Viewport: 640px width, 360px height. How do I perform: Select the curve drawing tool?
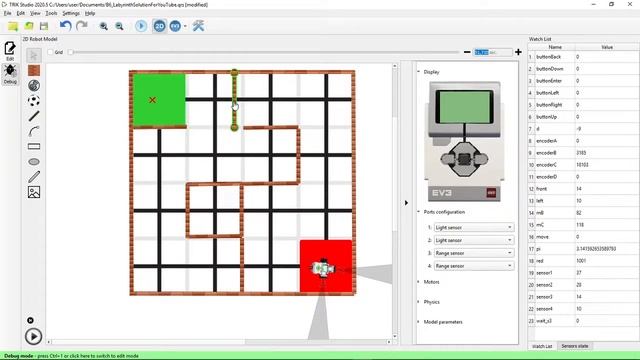34,131
